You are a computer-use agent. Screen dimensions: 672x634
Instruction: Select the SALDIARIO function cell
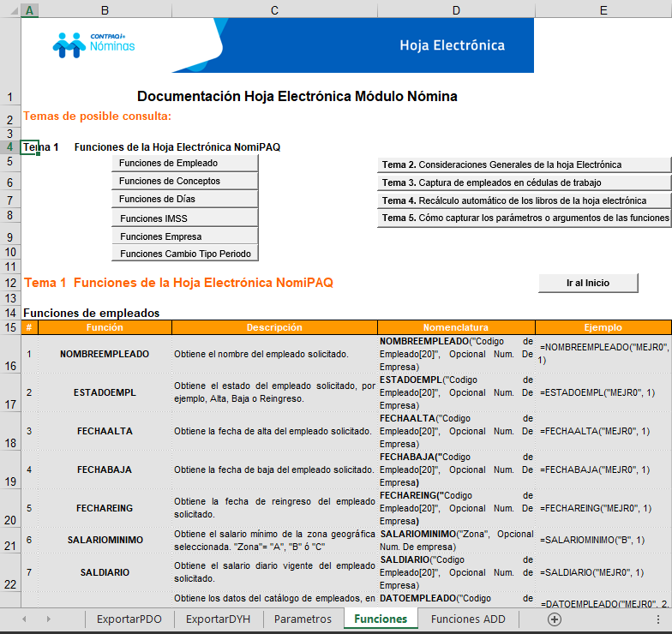tap(105, 572)
